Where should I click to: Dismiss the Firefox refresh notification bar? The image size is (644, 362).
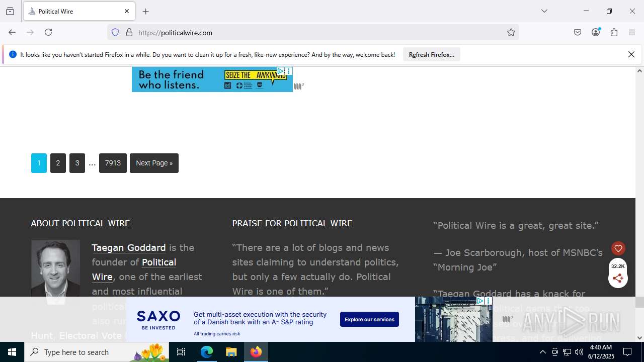tap(631, 54)
